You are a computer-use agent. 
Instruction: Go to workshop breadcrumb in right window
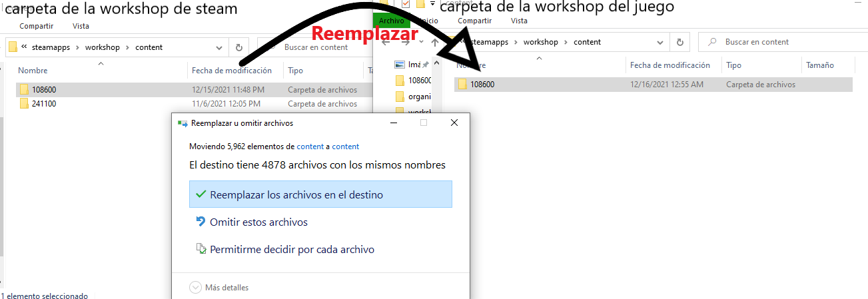coord(541,42)
